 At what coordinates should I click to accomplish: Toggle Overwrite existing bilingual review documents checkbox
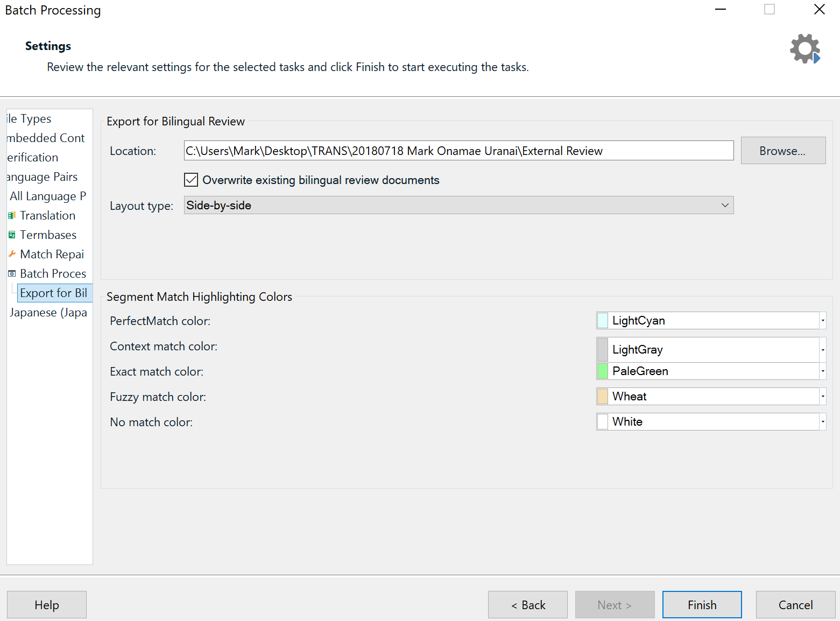[x=191, y=180]
